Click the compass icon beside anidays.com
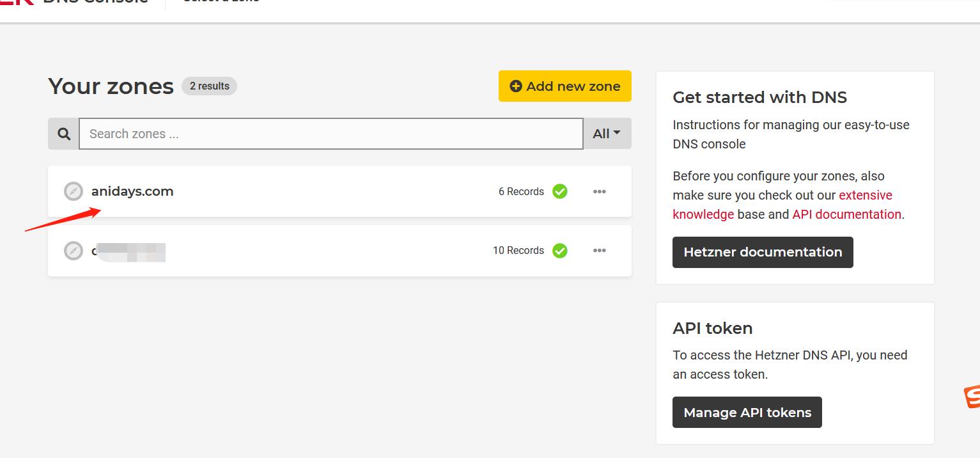The width and height of the screenshot is (980, 458). coord(74,191)
